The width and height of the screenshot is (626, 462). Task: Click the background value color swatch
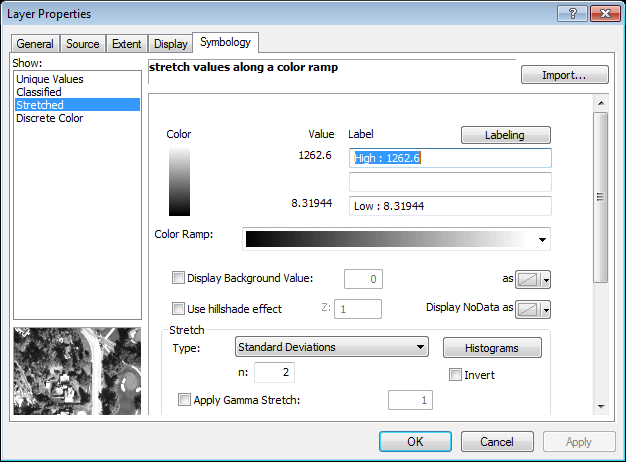[529, 280]
